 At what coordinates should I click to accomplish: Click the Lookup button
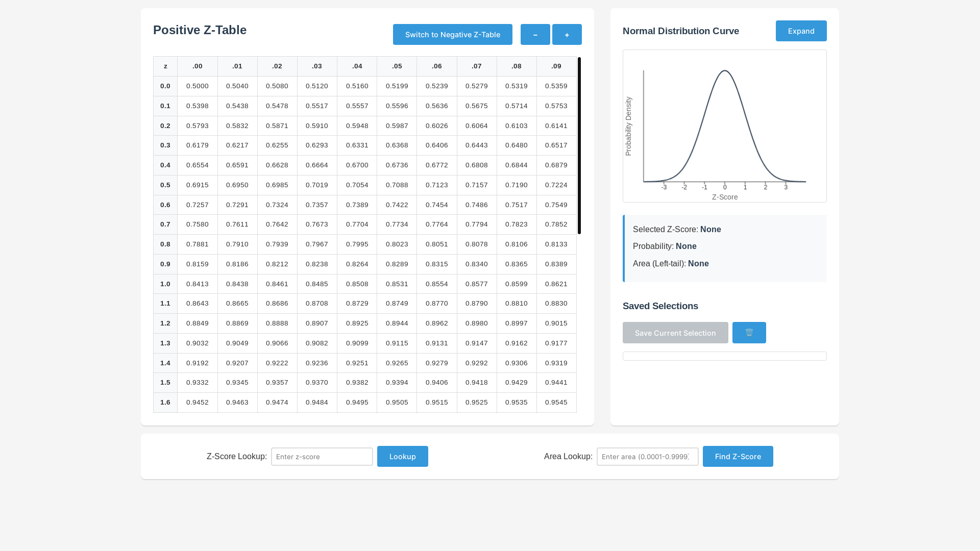tap(402, 457)
